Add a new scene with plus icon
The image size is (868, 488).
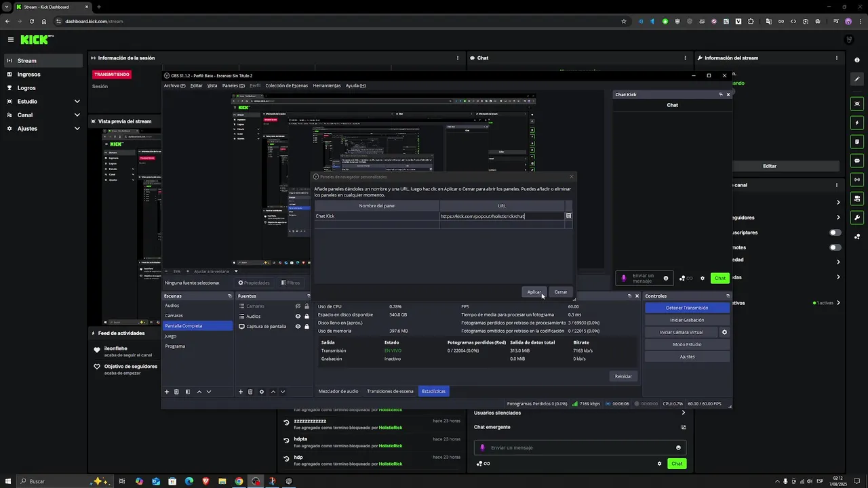point(167,392)
